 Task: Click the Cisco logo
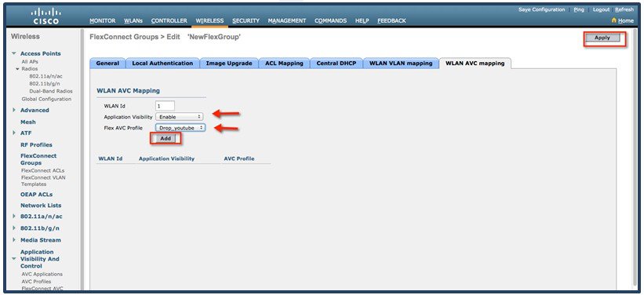pyautogui.click(x=45, y=16)
